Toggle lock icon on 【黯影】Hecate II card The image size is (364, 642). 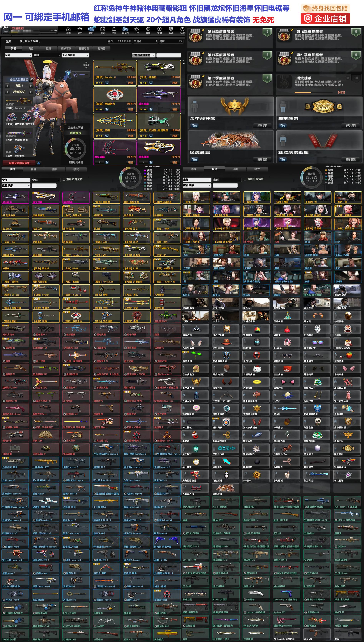(x=106, y=83)
